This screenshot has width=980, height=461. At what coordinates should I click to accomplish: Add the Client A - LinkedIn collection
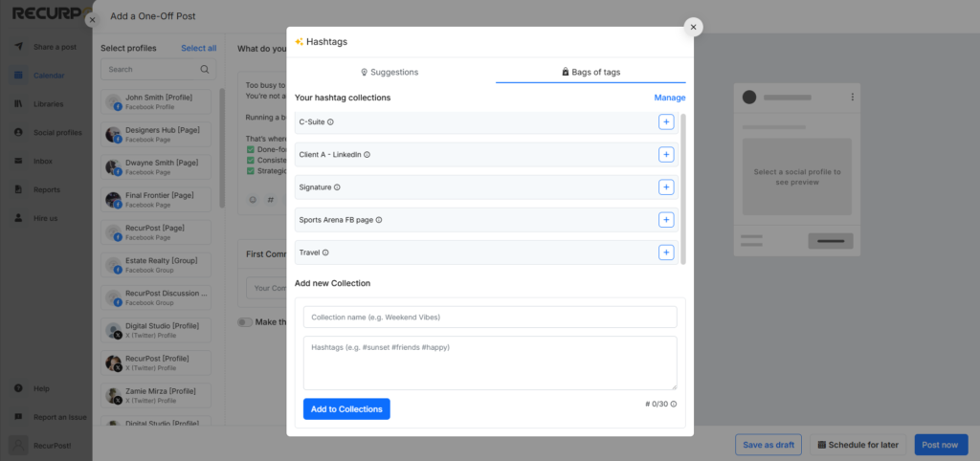pyautogui.click(x=666, y=154)
